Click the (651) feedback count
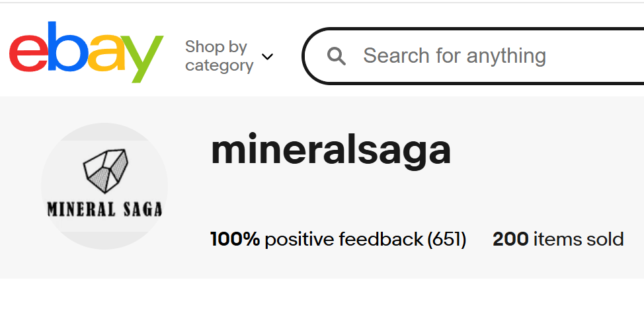644x309 pixels. tap(447, 239)
